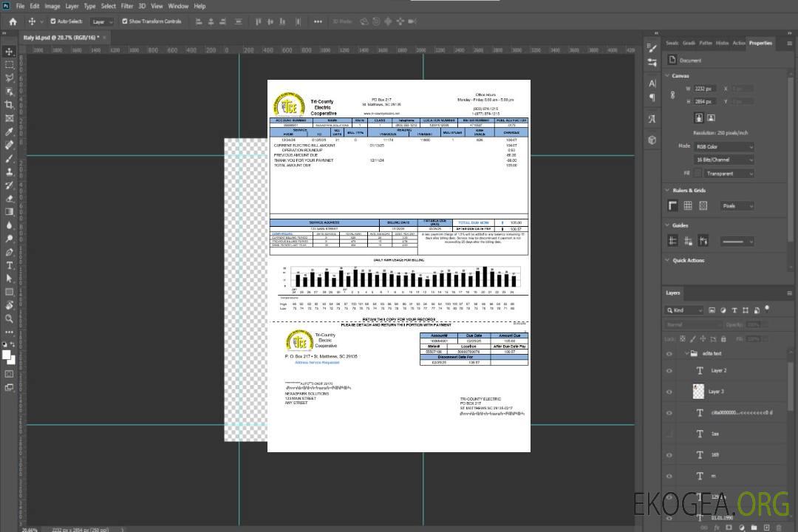Open the RGB Color mode dropdown

pyautogui.click(x=723, y=146)
